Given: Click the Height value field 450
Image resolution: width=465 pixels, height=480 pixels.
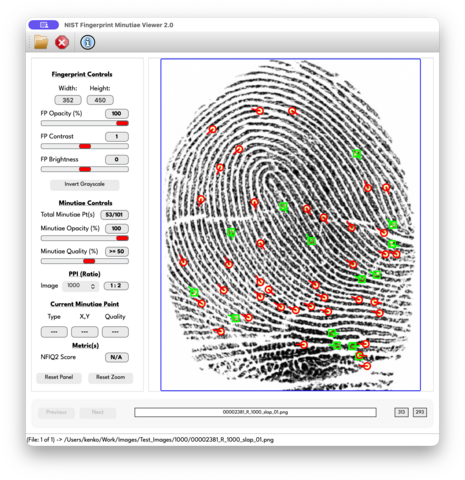Looking at the screenshot, I should [x=100, y=100].
